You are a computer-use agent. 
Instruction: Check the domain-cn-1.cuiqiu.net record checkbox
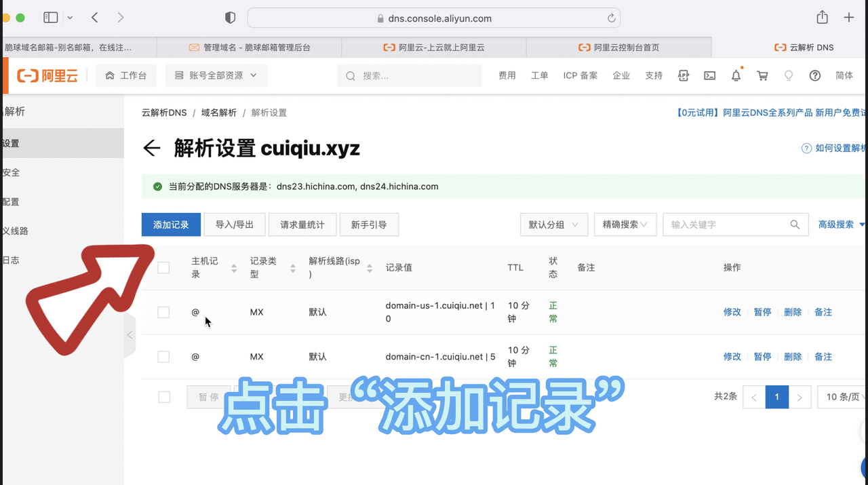(163, 357)
